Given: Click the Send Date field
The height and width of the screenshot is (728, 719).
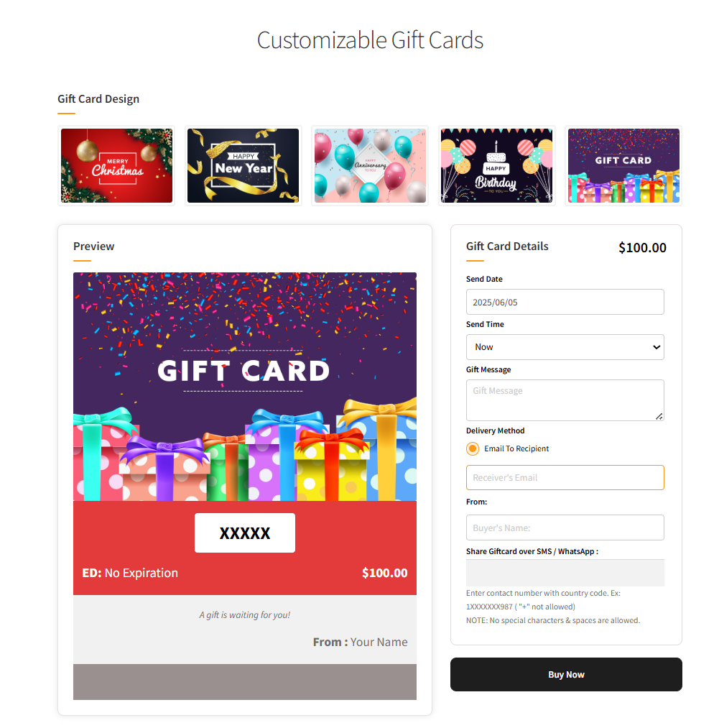Looking at the screenshot, I should (565, 302).
